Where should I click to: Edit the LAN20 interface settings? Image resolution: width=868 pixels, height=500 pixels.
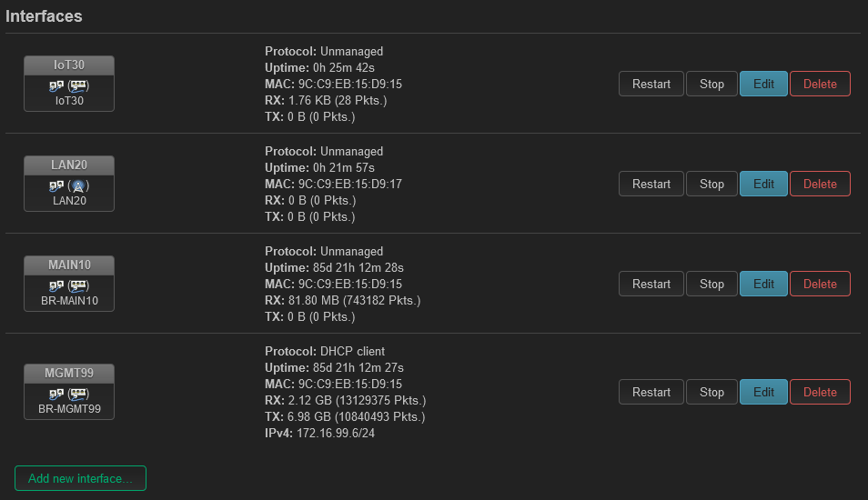(x=763, y=184)
